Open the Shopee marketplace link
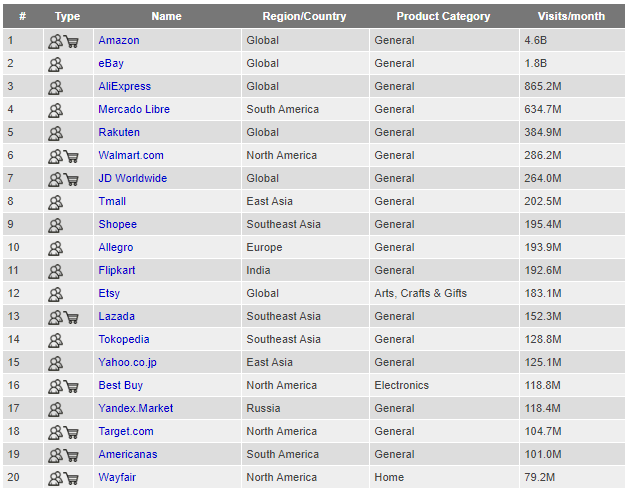Image resolution: width=629 pixels, height=488 pixels. click(117, 225)
